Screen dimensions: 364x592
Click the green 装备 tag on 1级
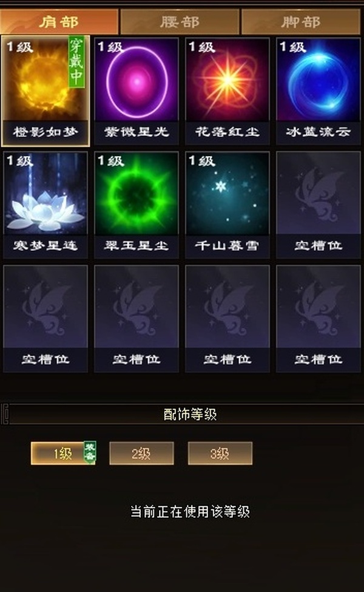coord(90,451)
